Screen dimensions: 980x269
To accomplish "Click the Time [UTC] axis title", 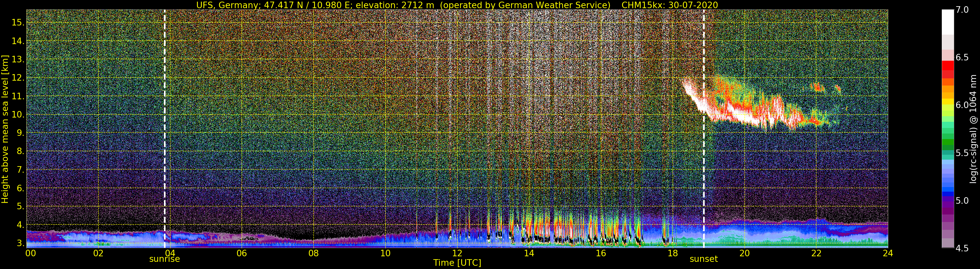I will [x=457, y=263].
